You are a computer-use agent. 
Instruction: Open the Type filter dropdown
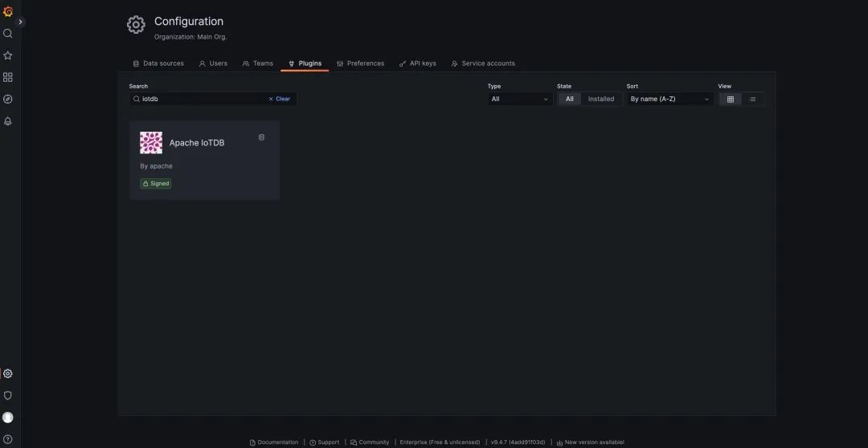520,99
